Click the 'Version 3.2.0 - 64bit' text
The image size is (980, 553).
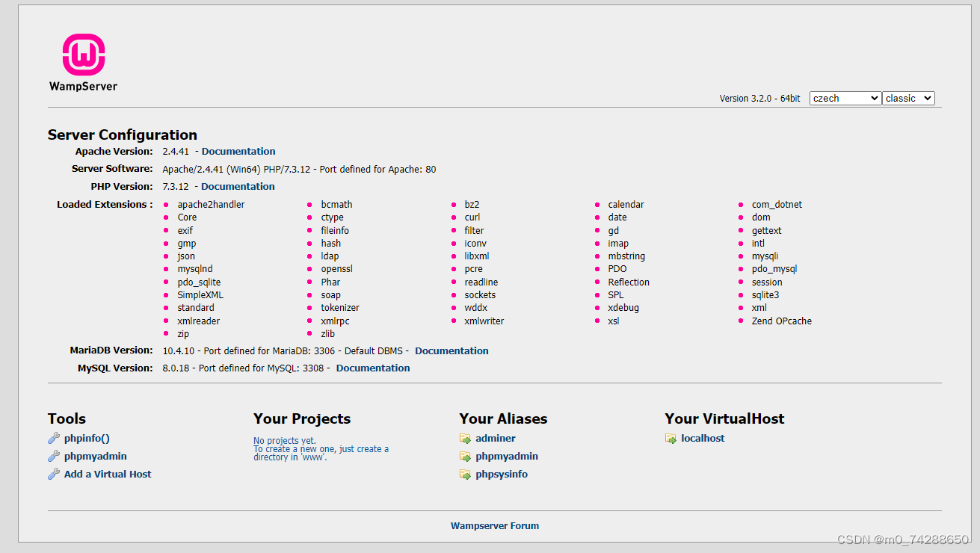coord(759,99)
